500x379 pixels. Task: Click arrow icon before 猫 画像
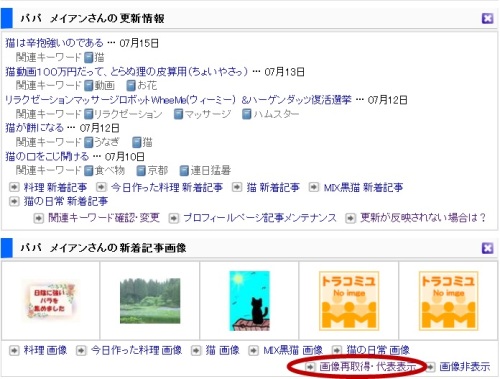(196, 350)
